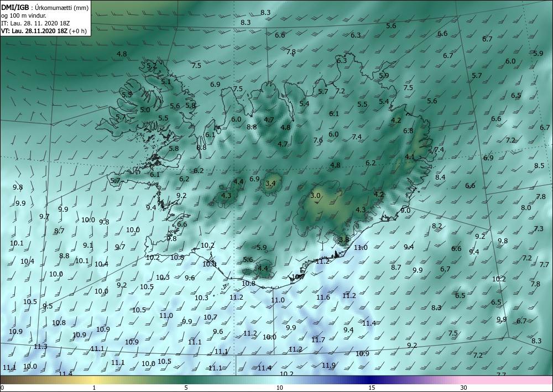Click the 3.0 value on the glacier
Image resolution: width=553 pixels, height=392 pixels.
point(315,195)
